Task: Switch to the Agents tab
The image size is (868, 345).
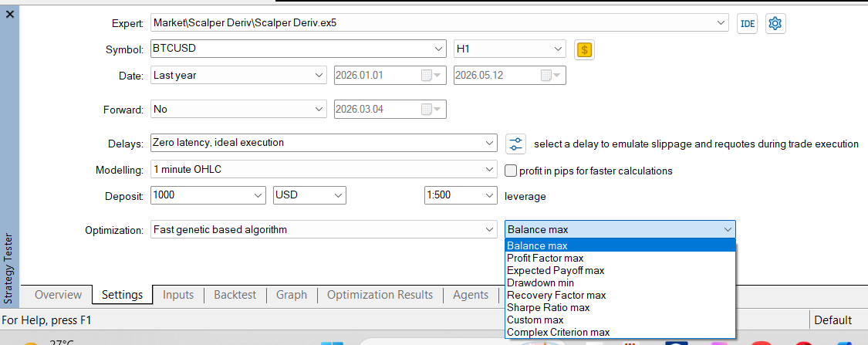Action: pos(471,295)
